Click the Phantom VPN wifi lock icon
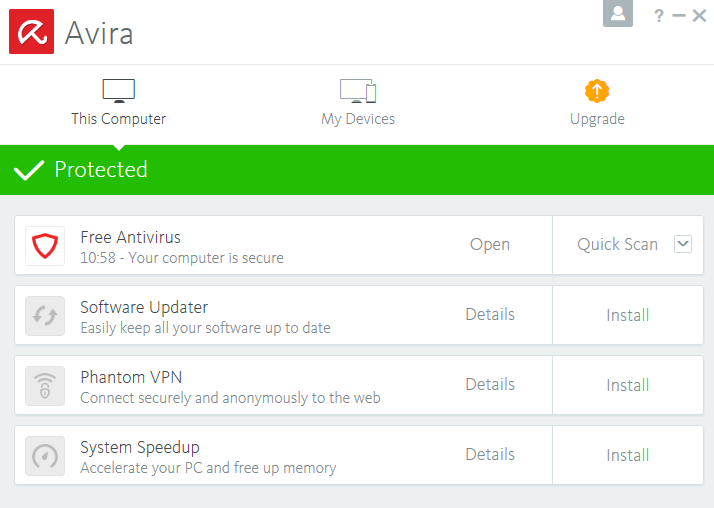 point(45,385)
